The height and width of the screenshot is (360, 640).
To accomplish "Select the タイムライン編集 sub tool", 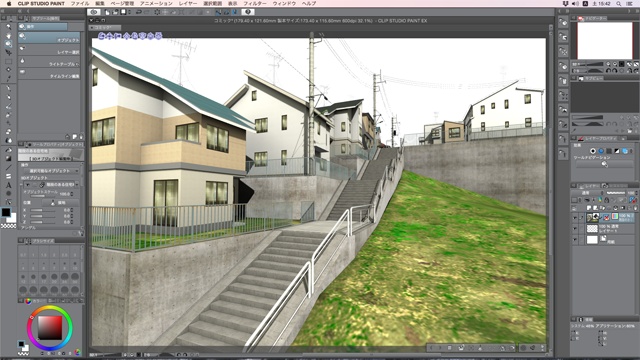I will (49, 73).
